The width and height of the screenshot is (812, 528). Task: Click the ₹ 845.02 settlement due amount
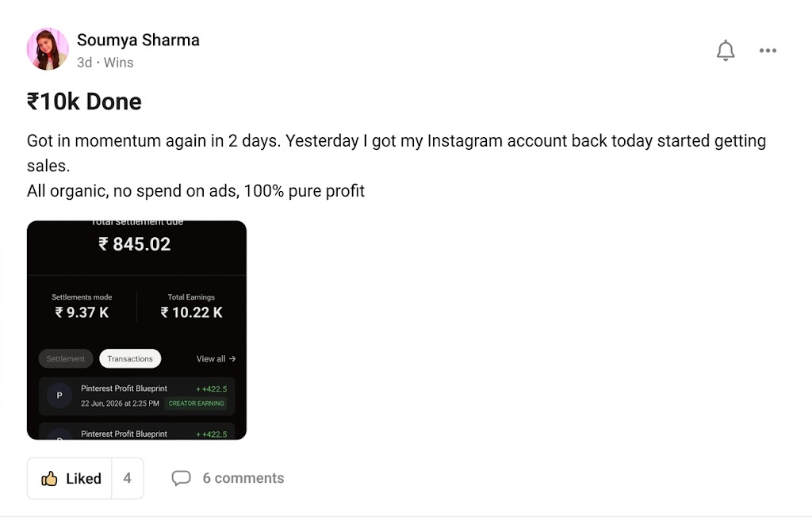(x=135, y=244)
